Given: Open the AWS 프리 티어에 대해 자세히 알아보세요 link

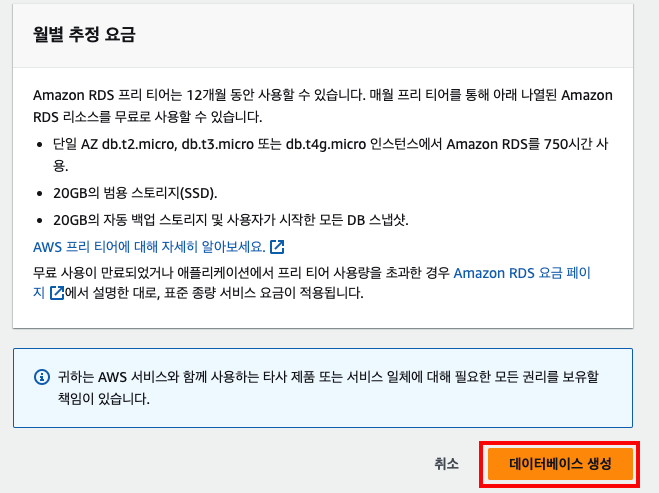Looking at the screenshot, I should click(158, 247).
